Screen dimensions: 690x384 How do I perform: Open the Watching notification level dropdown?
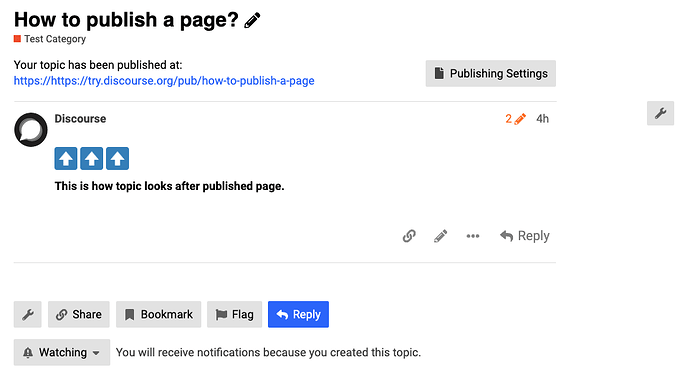pyautogui.click(x=62, y=352)
